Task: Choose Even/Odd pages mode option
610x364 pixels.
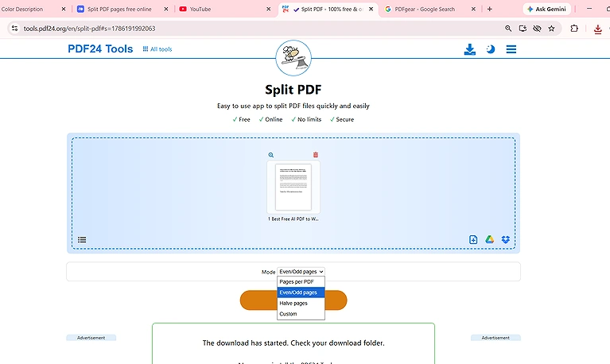Action: click(301, 292)
